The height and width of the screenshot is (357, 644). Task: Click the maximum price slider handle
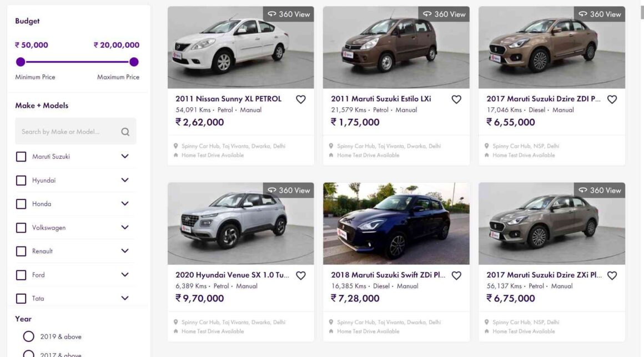tap(134, 62)
